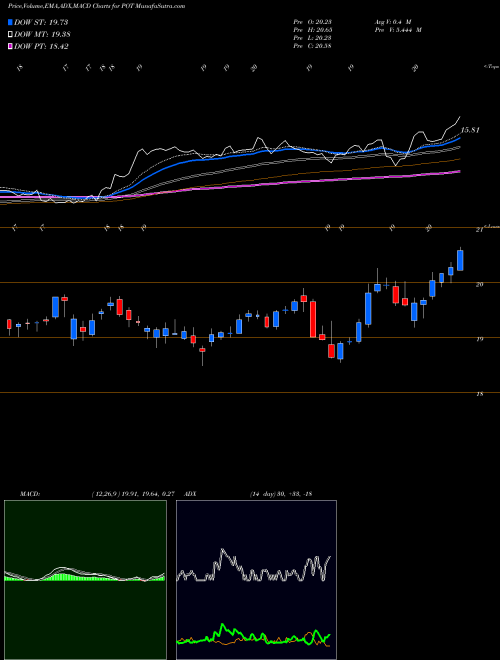This screenshot has height=660, width=500.
Task: Open the green MACD histogram panel
Action: click(85, 580)
